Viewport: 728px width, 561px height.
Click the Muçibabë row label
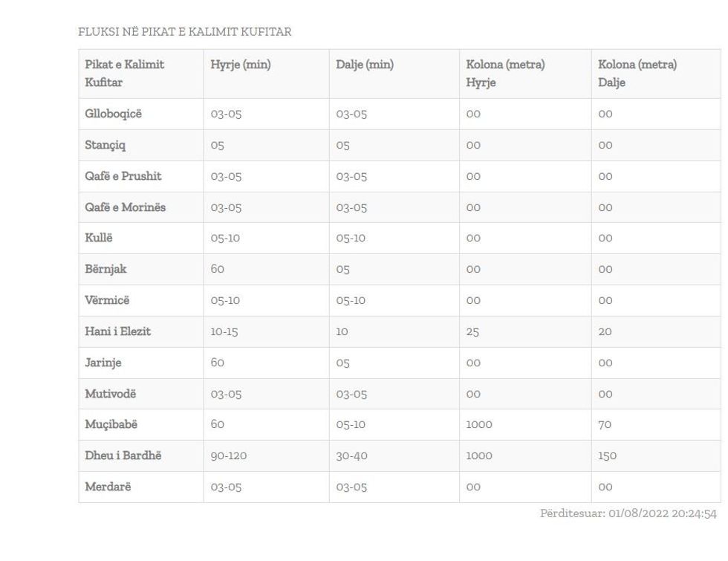[x=111, y=424]
